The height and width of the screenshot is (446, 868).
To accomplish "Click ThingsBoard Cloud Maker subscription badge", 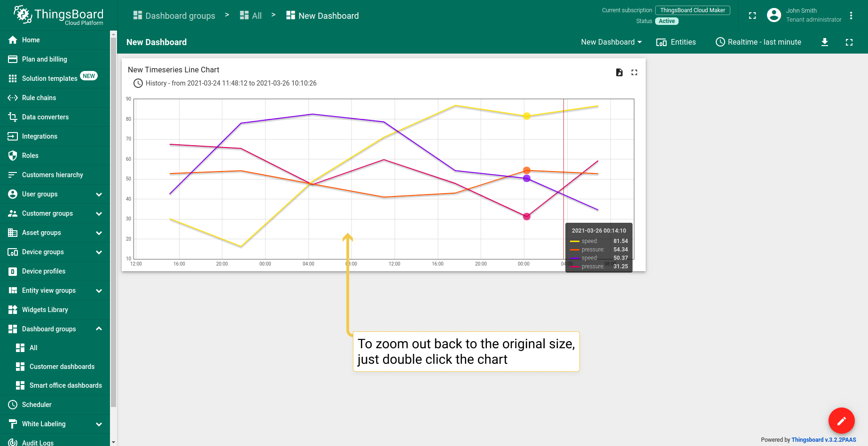I will click(693, 10).
